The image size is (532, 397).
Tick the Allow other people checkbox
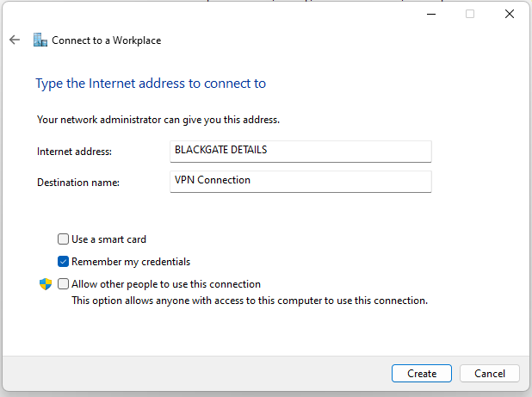point(63,284)
